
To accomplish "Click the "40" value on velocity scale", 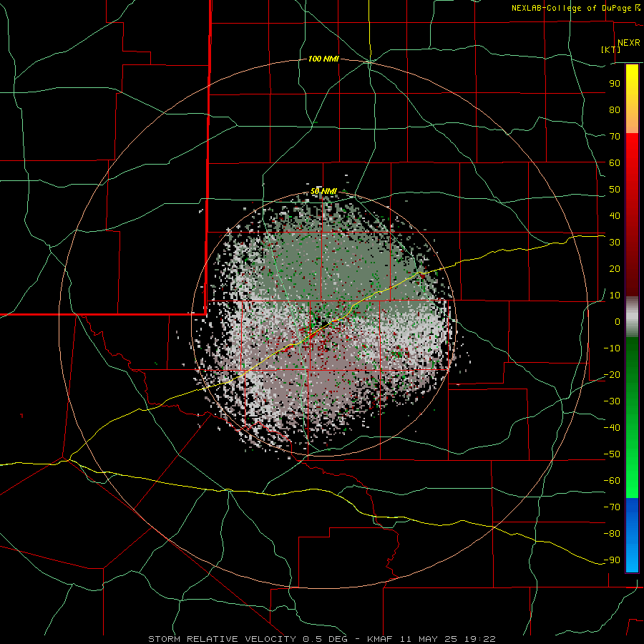I will pyautogui.click(x=615, y=215).
